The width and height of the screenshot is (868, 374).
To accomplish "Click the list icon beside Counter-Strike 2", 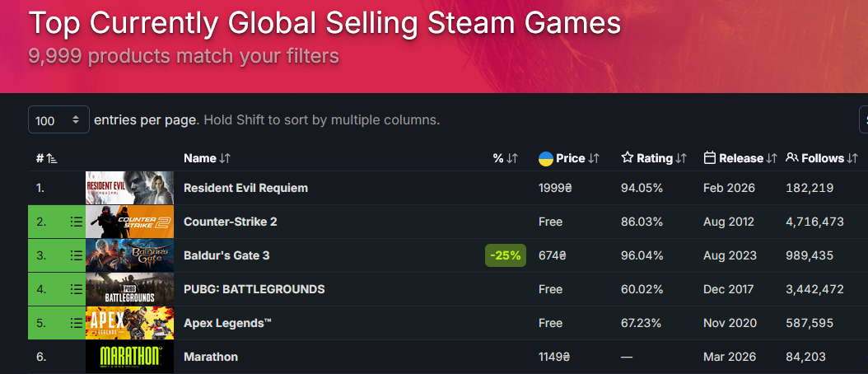I will (x=77, y=222).
